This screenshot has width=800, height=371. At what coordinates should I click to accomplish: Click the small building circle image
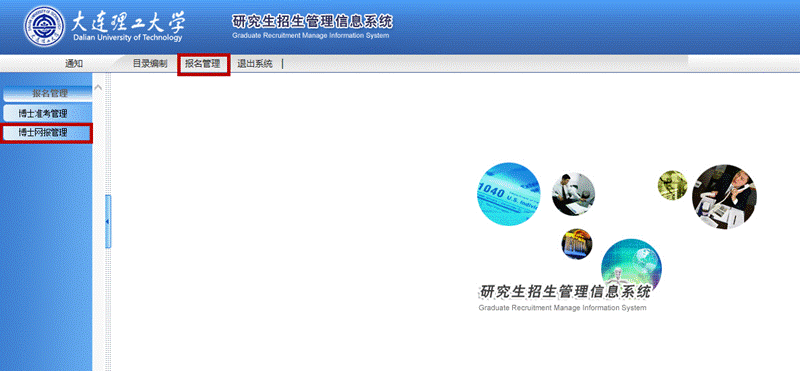point(577,244)
